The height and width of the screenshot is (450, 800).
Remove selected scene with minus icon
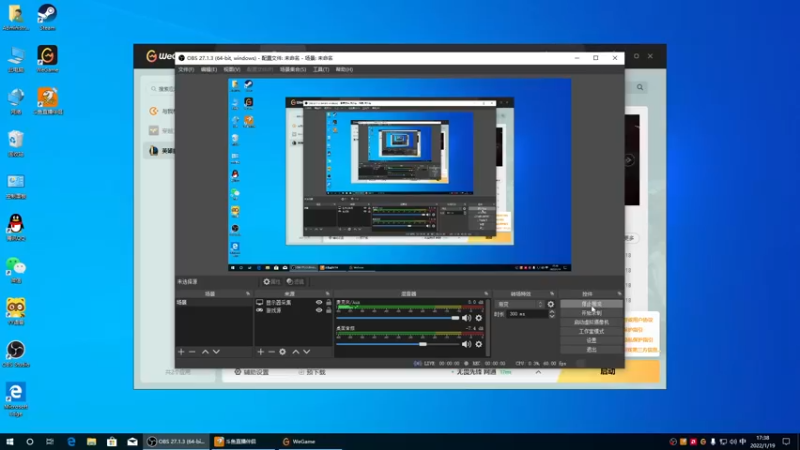(x=192, y=352)
